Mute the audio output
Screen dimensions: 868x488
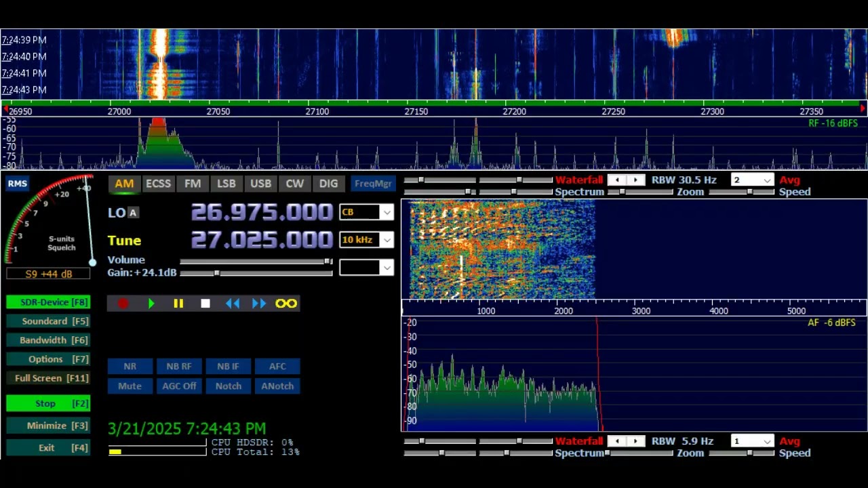(130, 386)
